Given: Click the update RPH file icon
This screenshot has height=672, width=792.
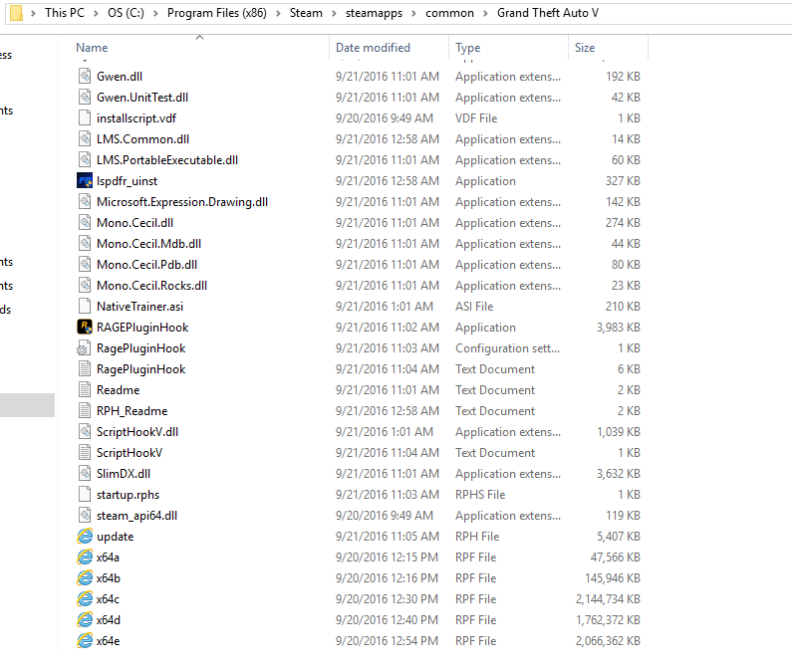Looking at the screenshot, I should (85, 537).
